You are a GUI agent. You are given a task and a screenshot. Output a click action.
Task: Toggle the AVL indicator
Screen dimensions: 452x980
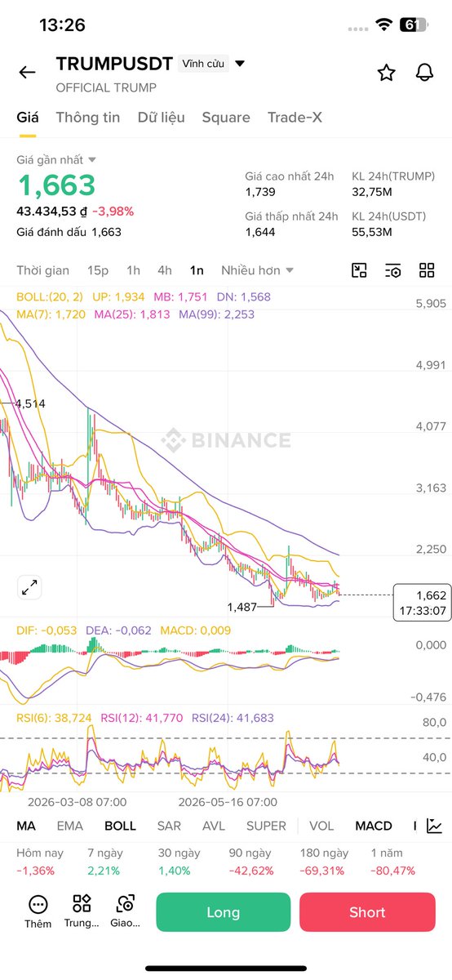(214, 826)
